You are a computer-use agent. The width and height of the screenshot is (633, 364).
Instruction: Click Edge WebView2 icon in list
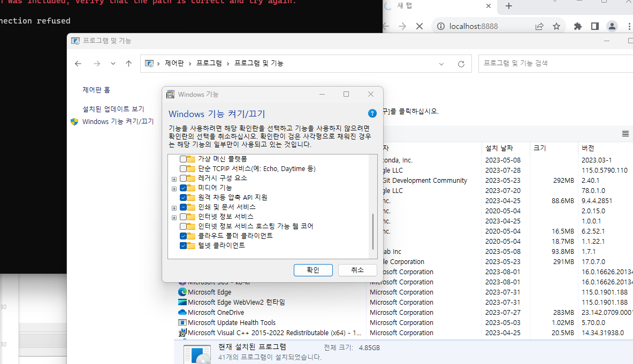[x=182, y=303]
